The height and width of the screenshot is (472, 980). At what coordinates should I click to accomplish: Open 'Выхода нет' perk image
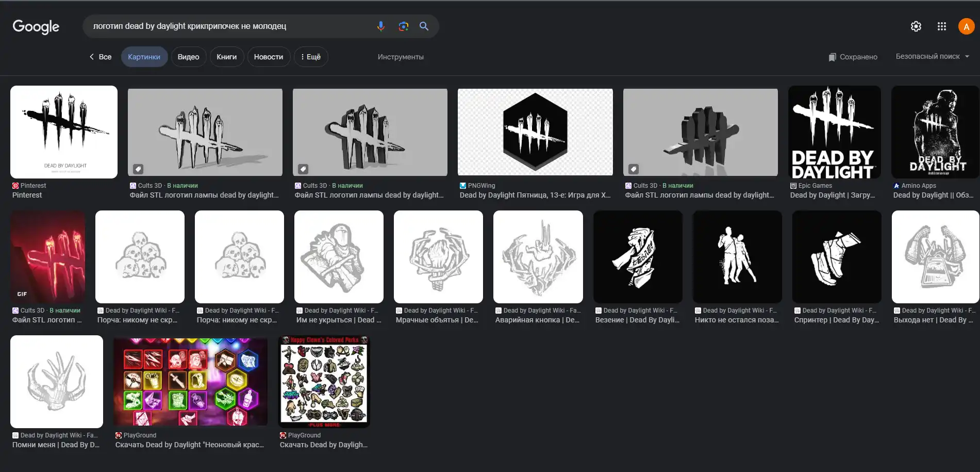point(936,257)
